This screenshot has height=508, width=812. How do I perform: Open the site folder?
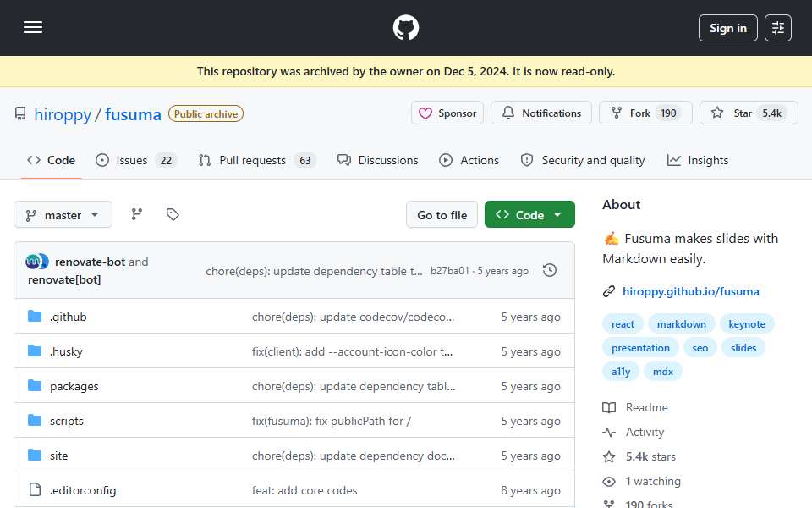[x=58, y=456]
